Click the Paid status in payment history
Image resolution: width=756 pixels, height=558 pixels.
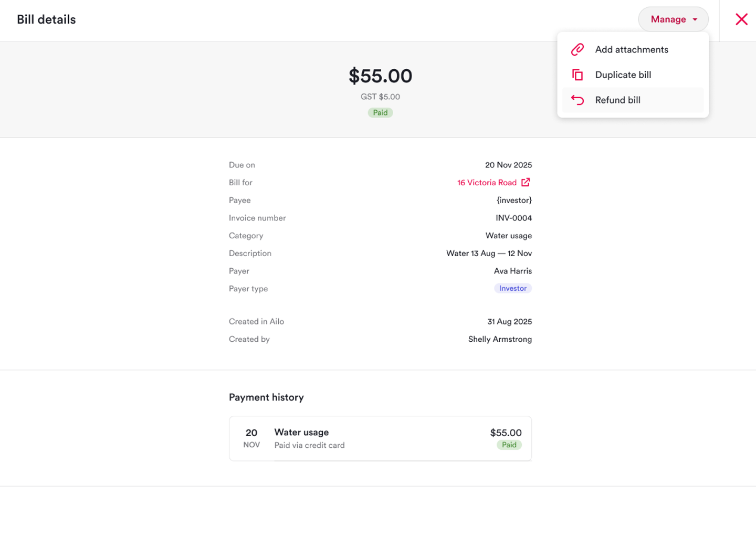tap(509, 445)
